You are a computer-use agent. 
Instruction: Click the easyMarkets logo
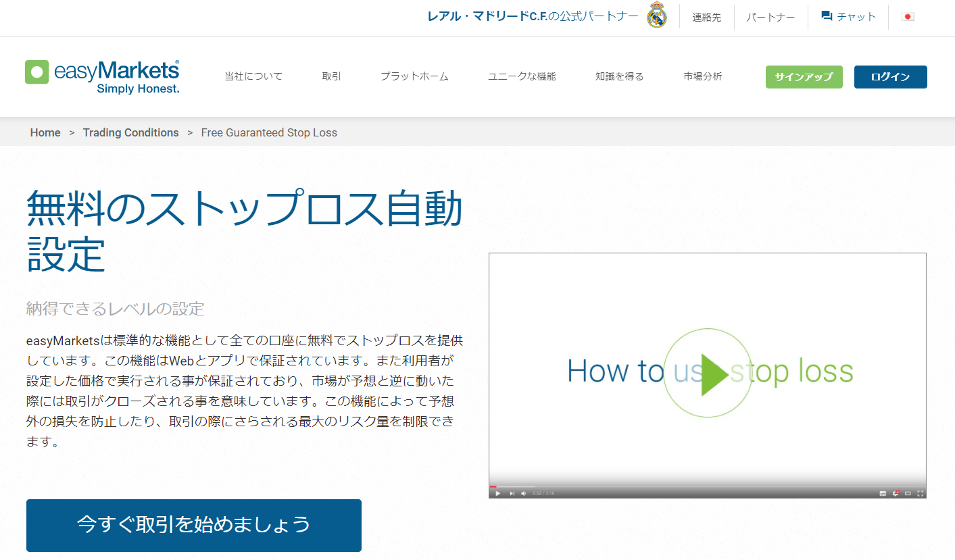(102, 76)
